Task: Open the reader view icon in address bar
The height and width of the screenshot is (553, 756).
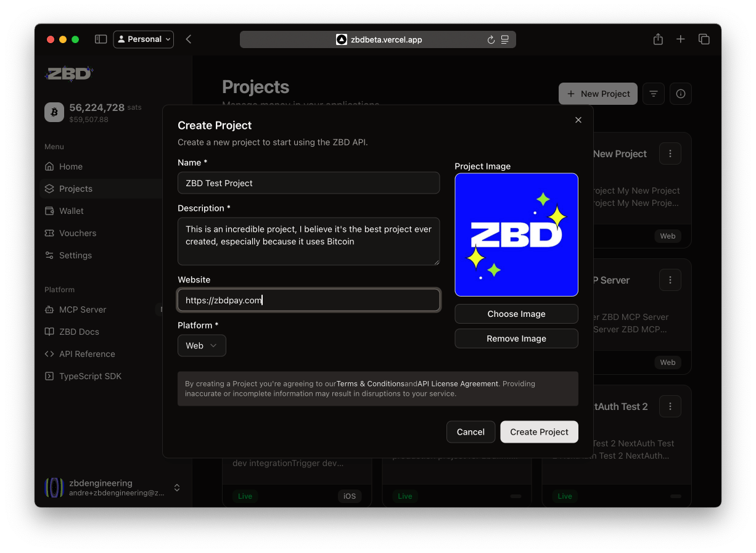Action: 505,39
